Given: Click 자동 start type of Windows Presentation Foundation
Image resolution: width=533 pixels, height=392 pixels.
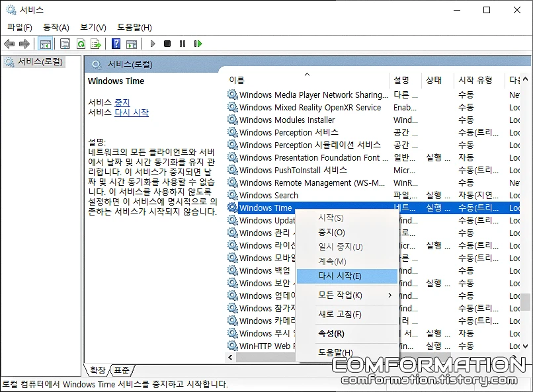Looking at the screenshot, I should click(466, 157).
